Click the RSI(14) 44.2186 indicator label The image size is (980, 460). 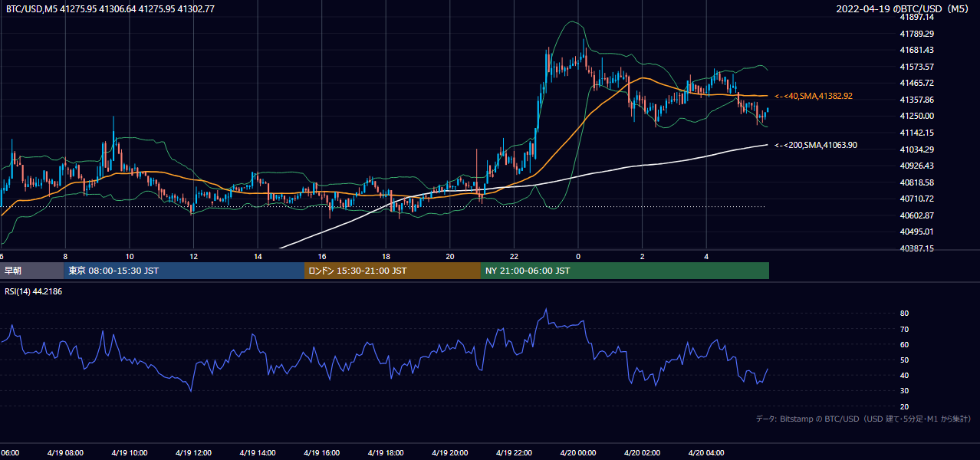(34, 291)
